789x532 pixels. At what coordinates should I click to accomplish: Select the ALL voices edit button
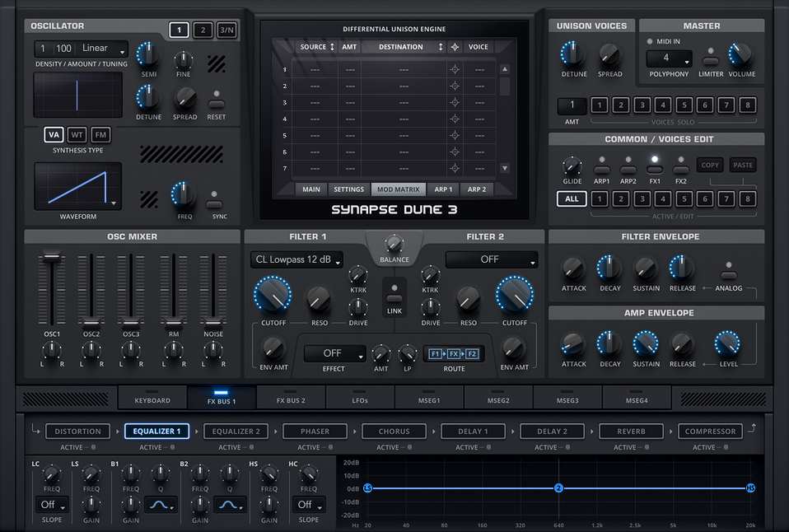coord(572,198)
